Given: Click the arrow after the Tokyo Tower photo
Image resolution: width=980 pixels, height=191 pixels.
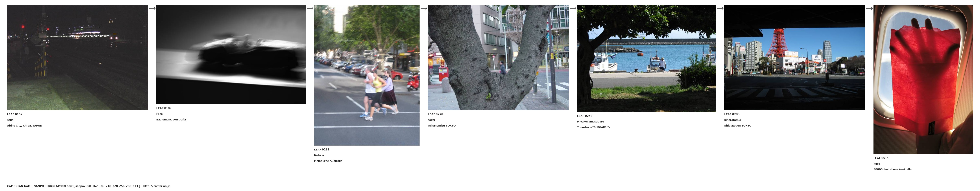Looking at the screenshot, I should (x=869, y=8).
